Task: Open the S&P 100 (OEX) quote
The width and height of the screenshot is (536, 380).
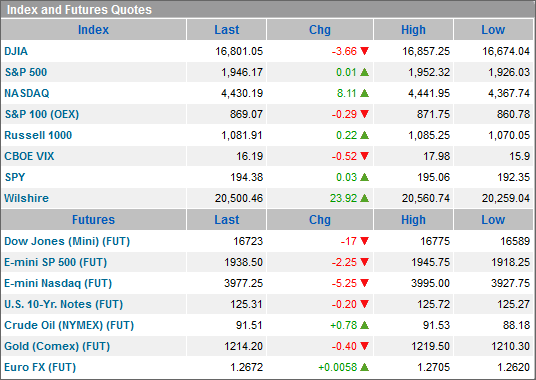Action: (42, 114)
